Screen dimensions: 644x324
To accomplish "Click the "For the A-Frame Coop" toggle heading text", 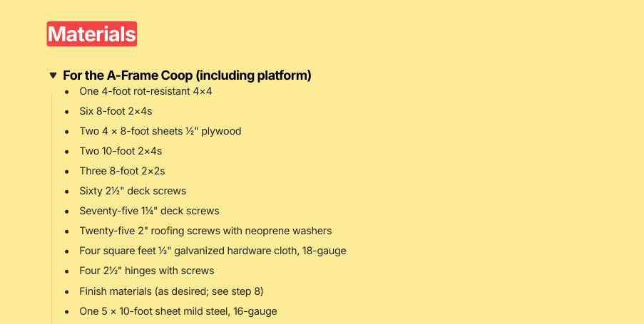I will [187, 75].
